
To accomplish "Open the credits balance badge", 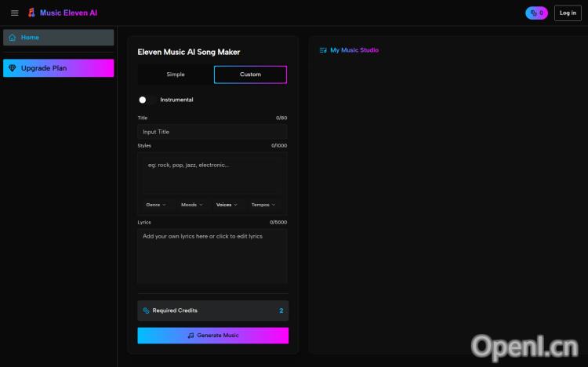I will (536, 13).
